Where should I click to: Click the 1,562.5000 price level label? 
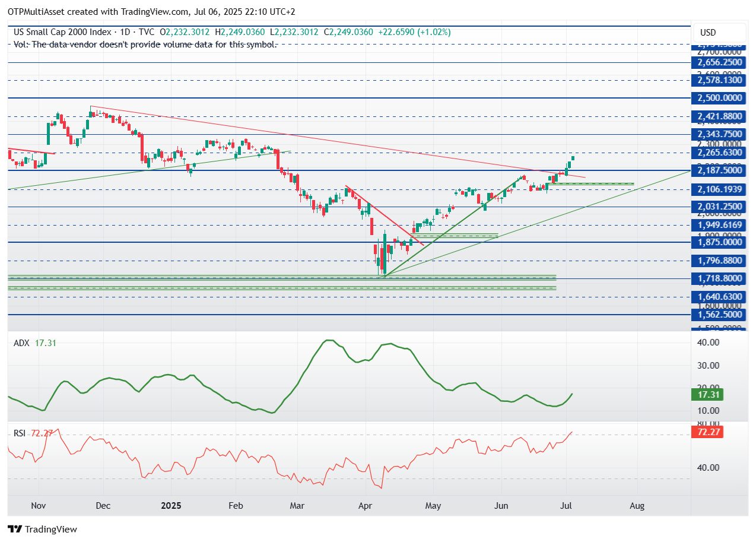click(720, 315)
